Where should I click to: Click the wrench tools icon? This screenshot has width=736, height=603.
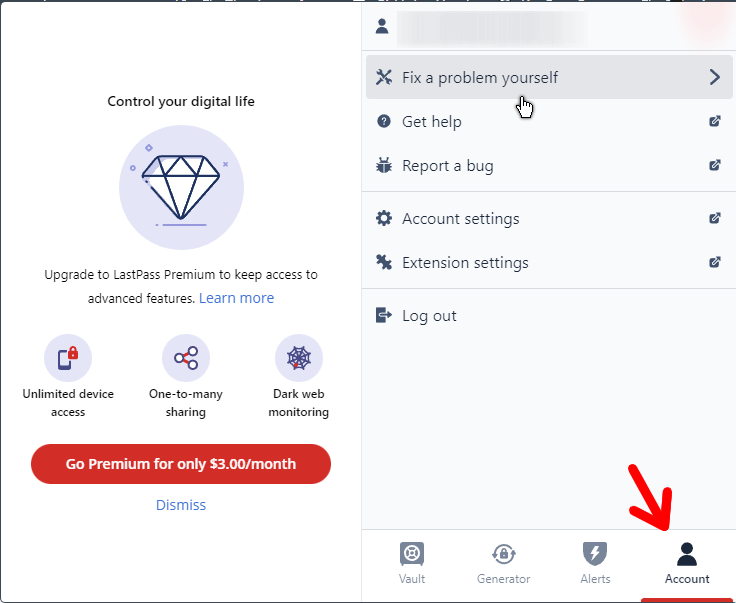[x=384, y=77]
